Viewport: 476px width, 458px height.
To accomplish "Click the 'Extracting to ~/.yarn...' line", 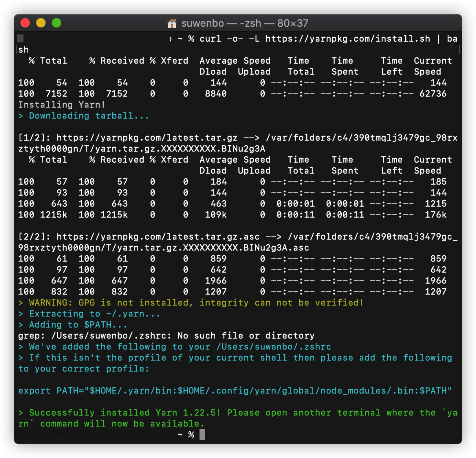I will (89, 313).
